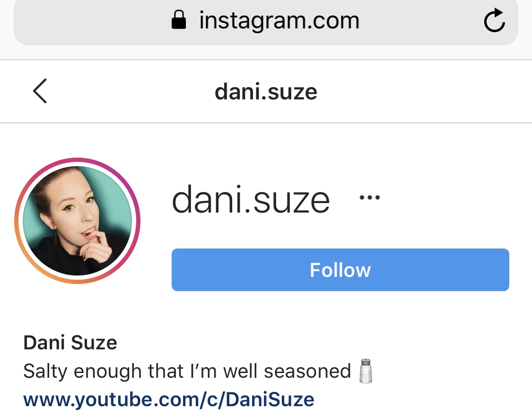Tap the padlock security icon
The image size is (532, 418).
(x=179, y=20)
